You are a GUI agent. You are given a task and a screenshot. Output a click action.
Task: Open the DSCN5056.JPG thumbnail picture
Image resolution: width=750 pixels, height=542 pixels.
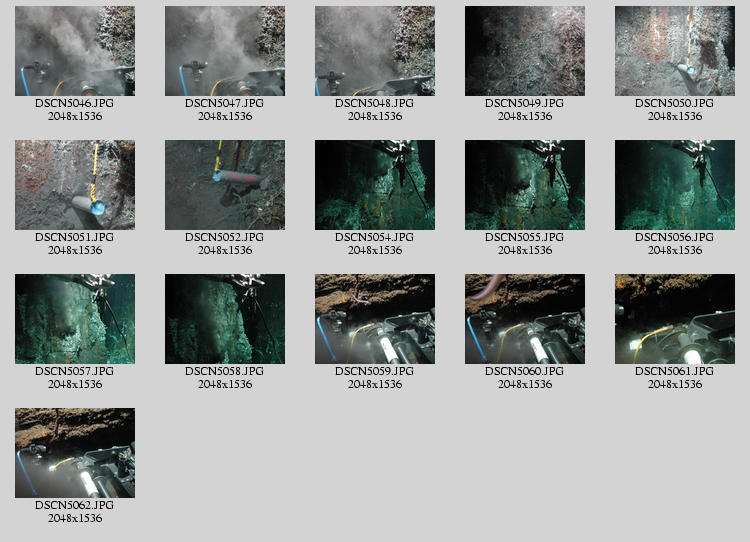(x=675, y=185)
